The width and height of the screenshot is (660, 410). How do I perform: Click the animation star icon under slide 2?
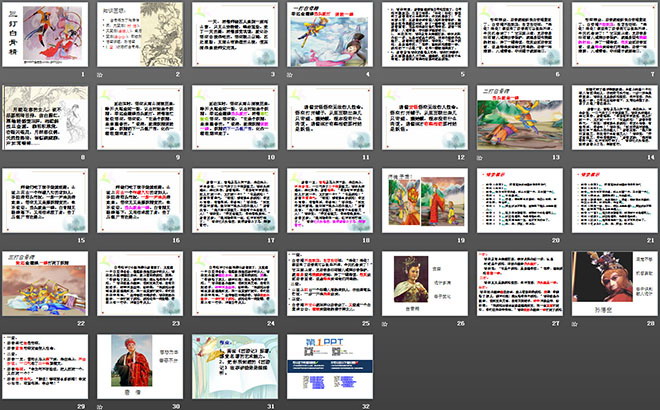(x=101, y=75)
